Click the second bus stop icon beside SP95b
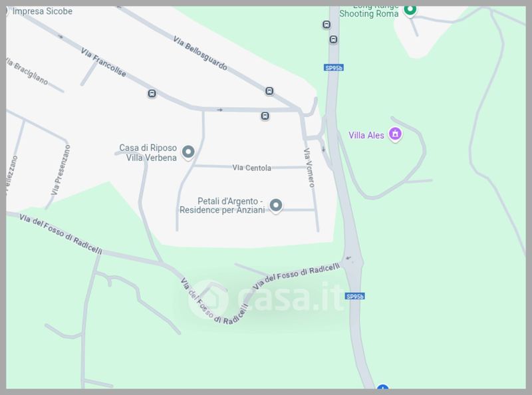The height and width of the screenshot is (395, 532). [x=334, y=40]
